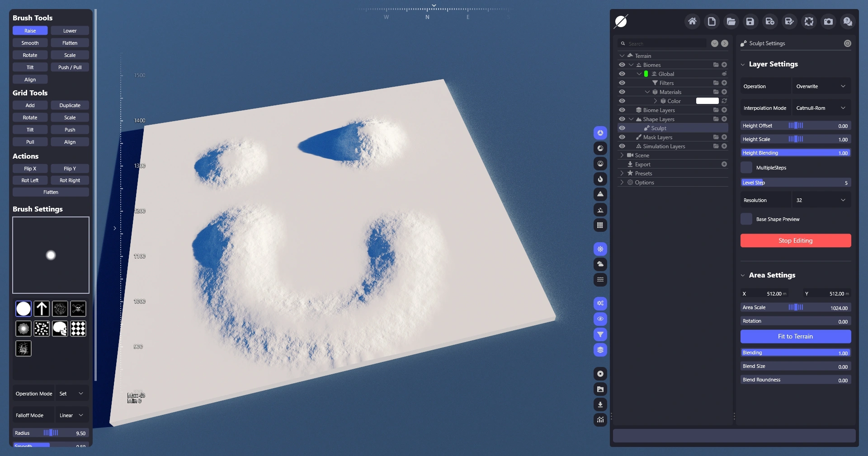Hide the Sculpt layer with eye icon
Screen dimensions: 868x456
622,128
